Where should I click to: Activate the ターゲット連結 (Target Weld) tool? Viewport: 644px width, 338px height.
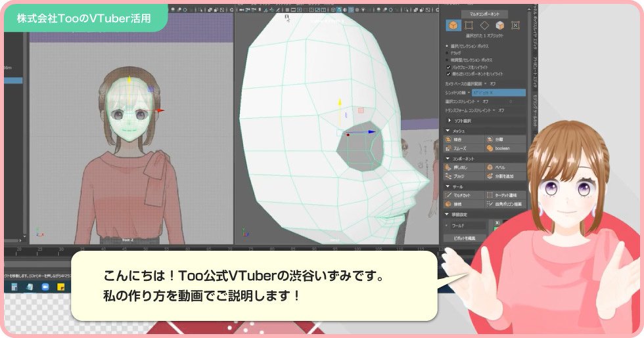point(505,196)
